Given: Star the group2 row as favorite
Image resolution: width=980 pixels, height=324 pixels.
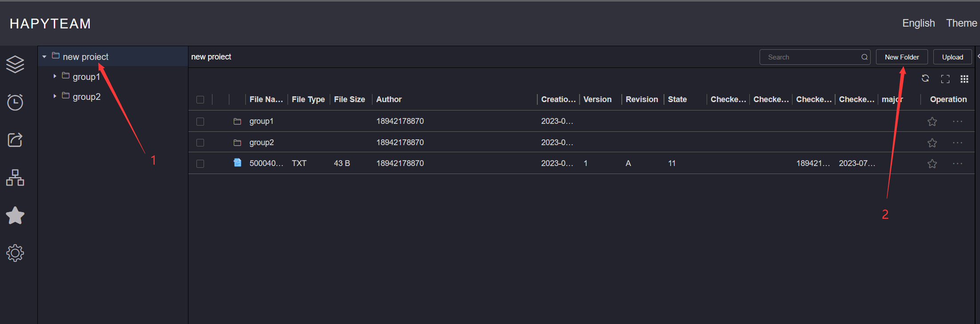Looking at the screenshot, I should click(x=932, y=143).
